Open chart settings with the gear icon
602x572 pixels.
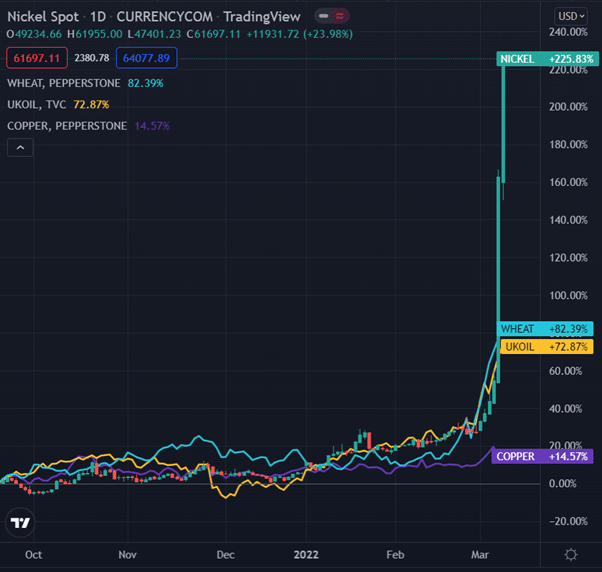pos(571,554)
